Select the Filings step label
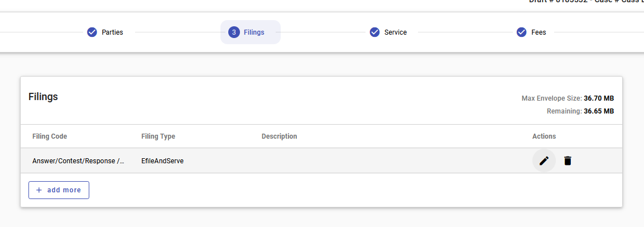The image size is (644, 227). tap(254, 32)
